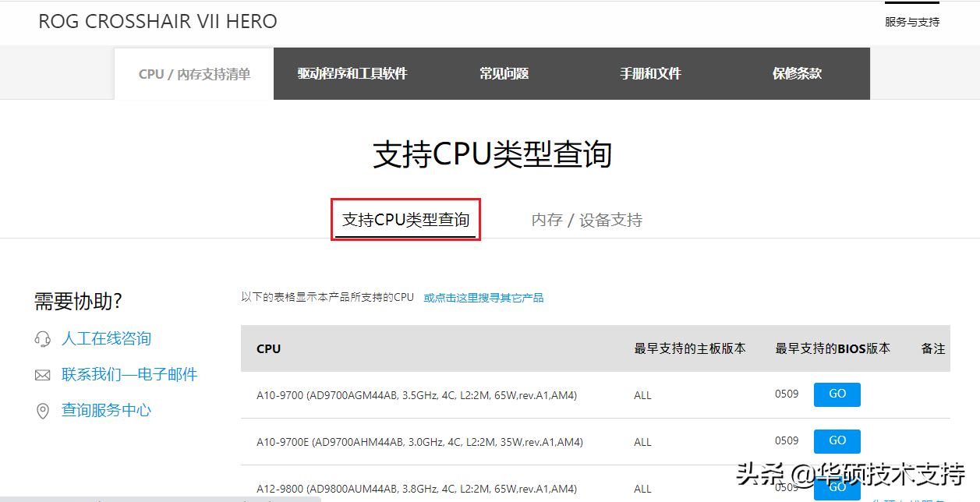Open the 手册和文件 tab

(650, 74)
